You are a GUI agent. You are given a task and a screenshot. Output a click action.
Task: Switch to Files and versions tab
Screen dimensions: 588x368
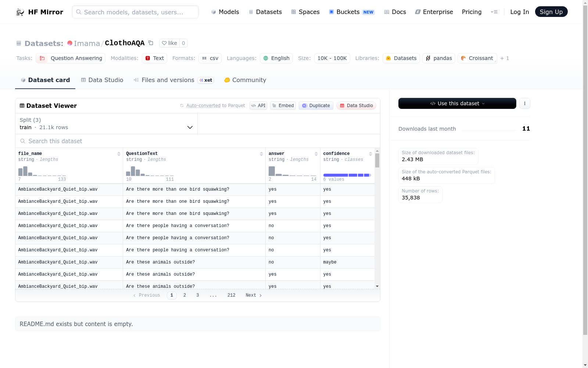click(173, 80)
